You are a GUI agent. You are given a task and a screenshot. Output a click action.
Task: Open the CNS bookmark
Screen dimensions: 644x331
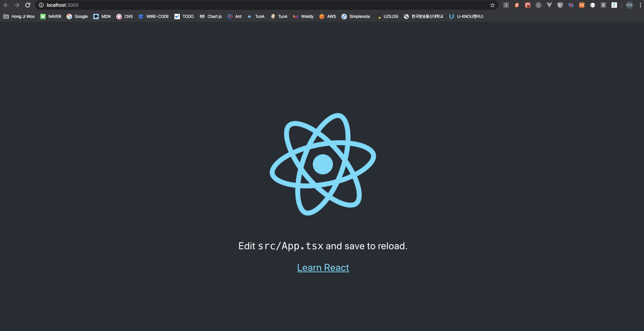pos(124,17)
